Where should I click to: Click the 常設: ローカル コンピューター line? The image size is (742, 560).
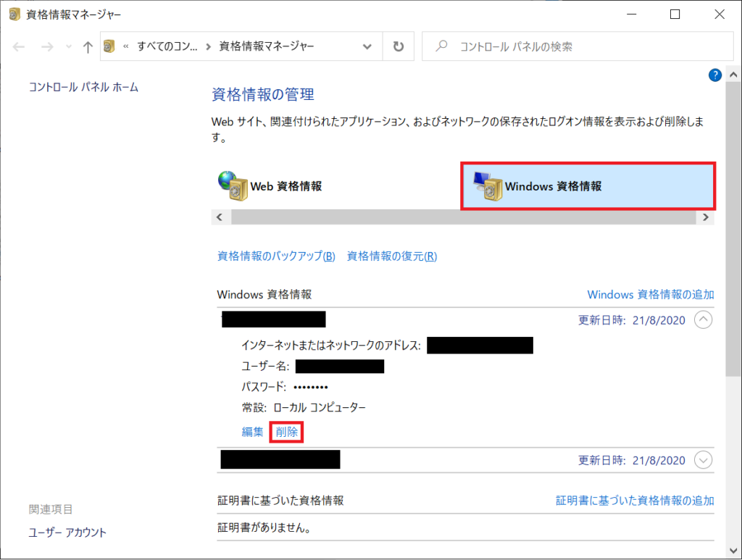coord(304,407)
